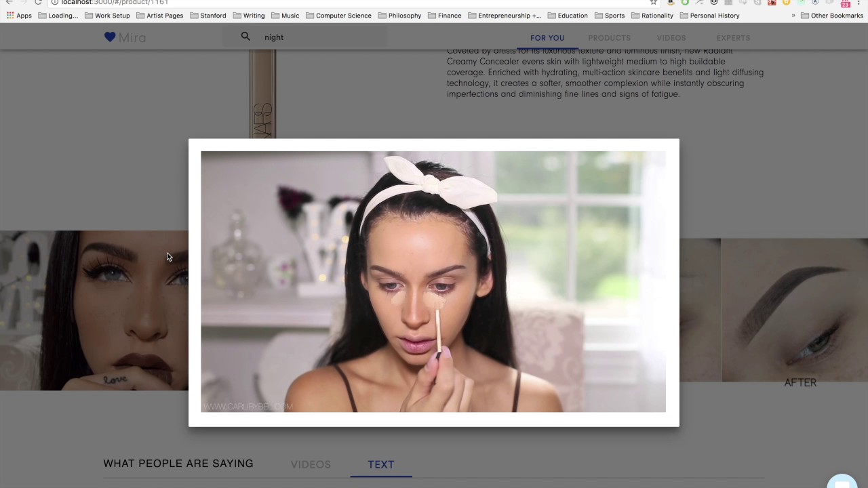This screenshot has width=868, height=488.
Task: Click the pink calendar 23 extension icon
Action: (845, 3)
